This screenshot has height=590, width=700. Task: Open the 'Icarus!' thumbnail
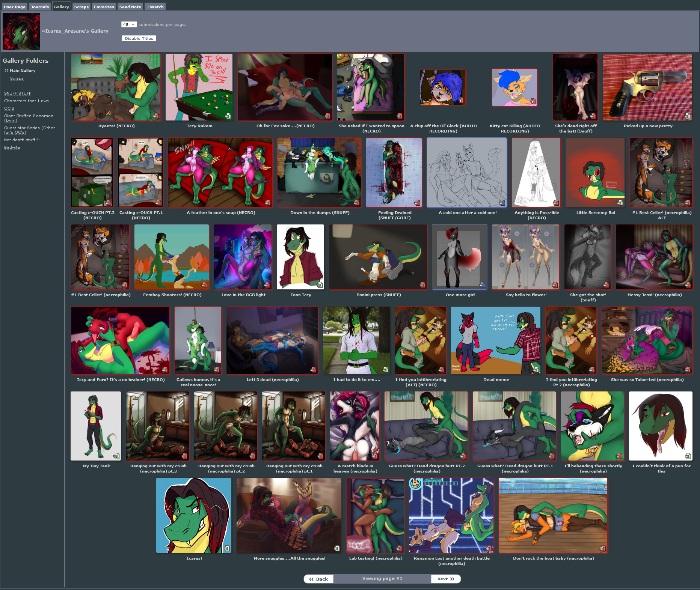point(194,515)
